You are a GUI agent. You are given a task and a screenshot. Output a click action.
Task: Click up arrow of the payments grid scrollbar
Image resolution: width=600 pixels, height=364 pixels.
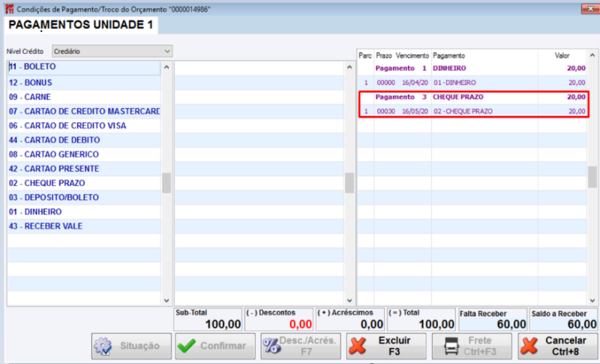point(592,55)
